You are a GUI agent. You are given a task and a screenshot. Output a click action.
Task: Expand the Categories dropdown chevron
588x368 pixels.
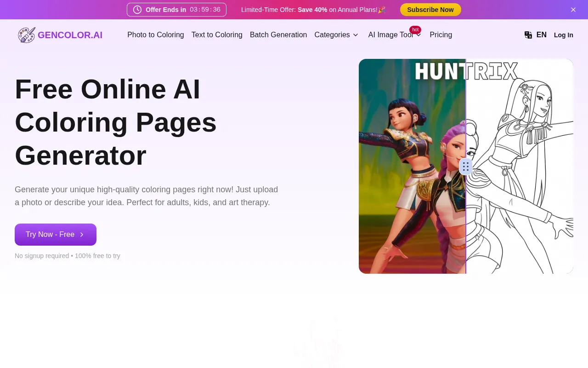pyautogui.click(x=355, y=35)
